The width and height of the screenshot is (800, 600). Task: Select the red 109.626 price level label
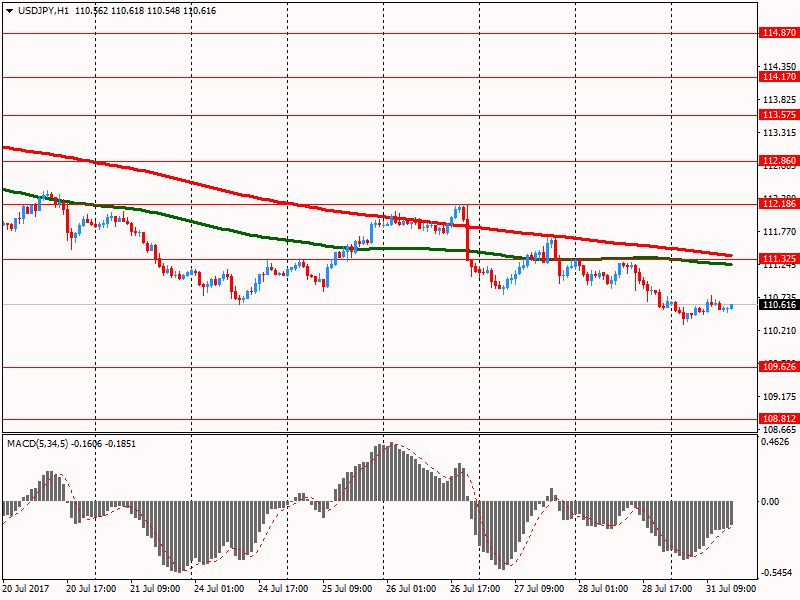point(779,366)
